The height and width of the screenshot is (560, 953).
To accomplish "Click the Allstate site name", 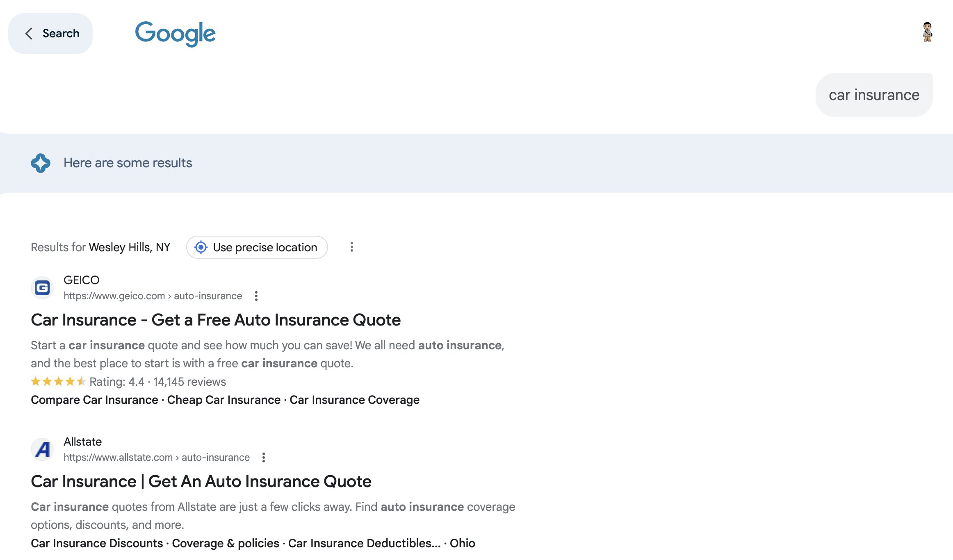I will pyautogui.click(x=82, y=442).
